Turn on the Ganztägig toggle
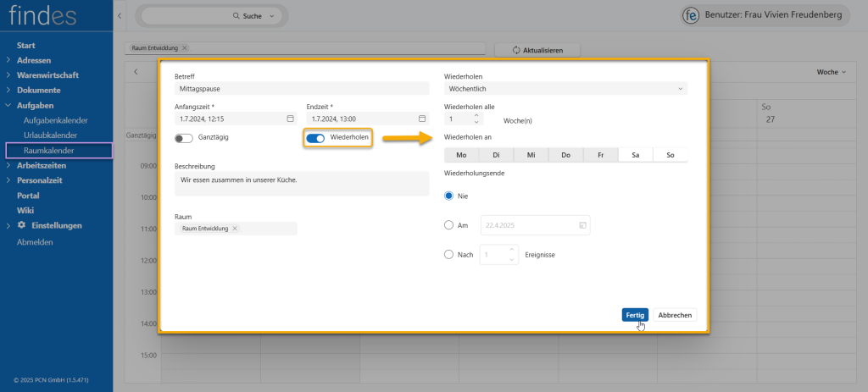 point(183,138)
